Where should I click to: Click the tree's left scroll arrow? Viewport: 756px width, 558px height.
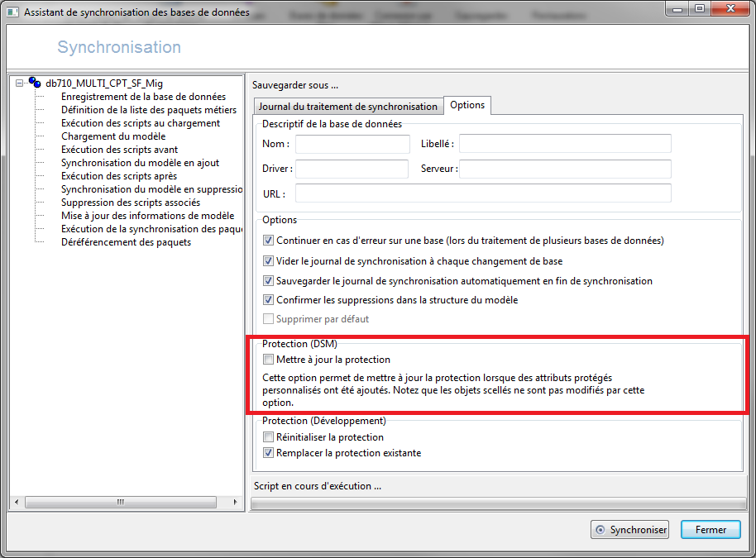click(x=17, y=502)
